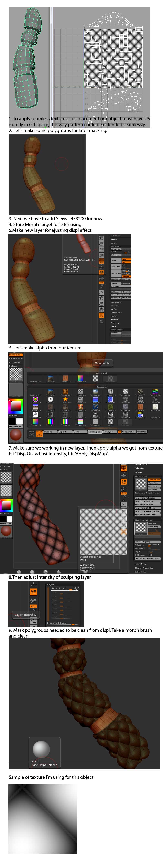This screenshot has height=868, width=163.
Task: Activate the Scale tool icon
Action: coord(101,304)
